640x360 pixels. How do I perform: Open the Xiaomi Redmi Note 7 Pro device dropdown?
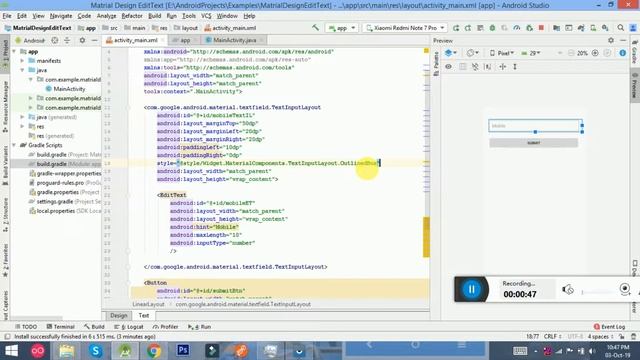pos(405,28)
